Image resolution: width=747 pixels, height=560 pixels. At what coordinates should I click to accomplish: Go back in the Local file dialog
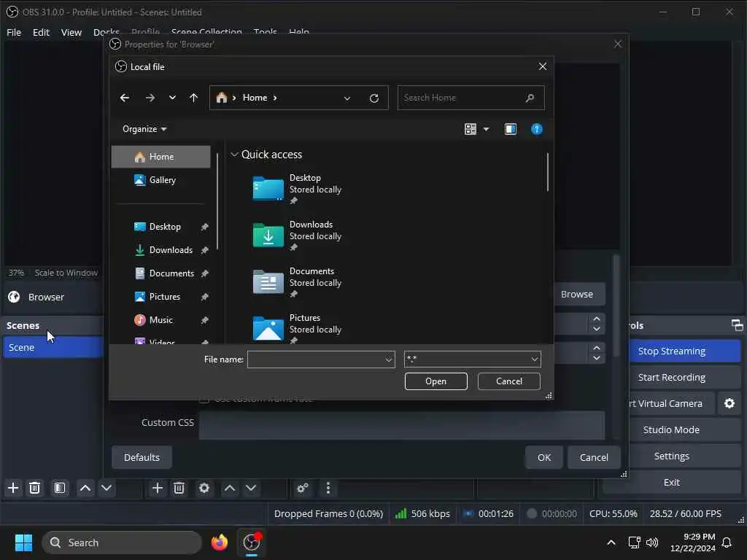click(125, 98)
